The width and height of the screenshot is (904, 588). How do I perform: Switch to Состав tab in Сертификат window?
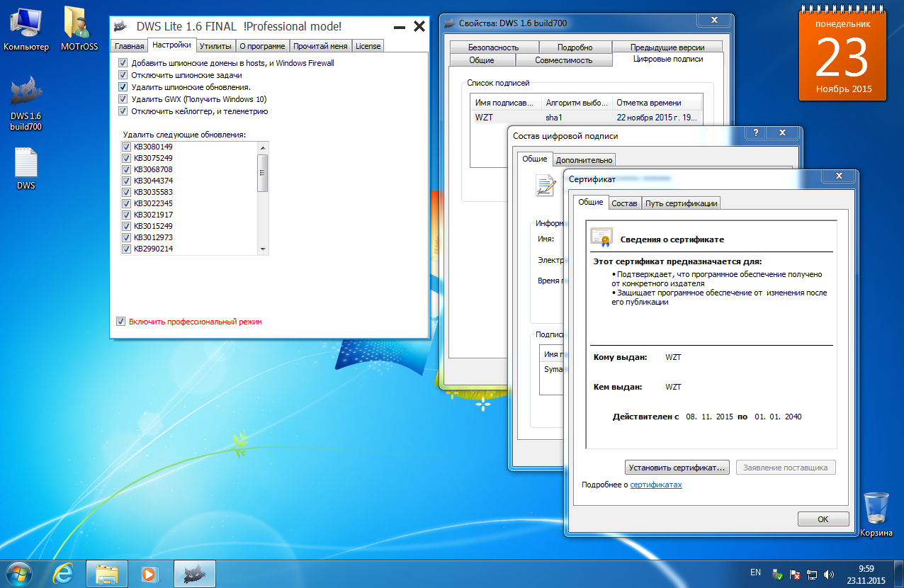pos(624,203)
